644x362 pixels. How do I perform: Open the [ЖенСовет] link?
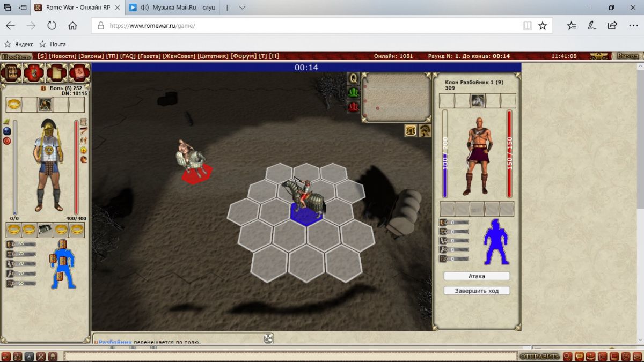tap(179, 56)
